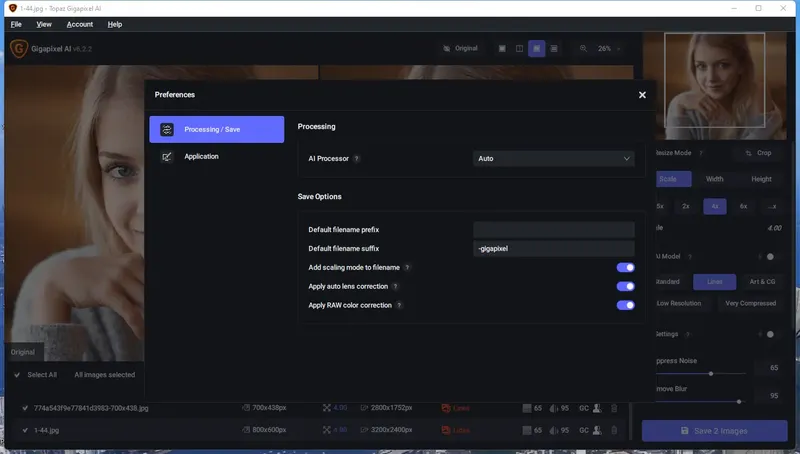
Task: Click the red Lines model icon in 1-44.jpg row
Action: [446, 431]
